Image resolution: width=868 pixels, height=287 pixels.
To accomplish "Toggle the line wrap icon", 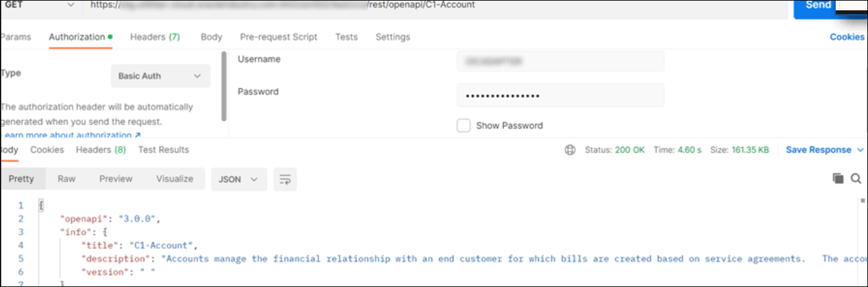I will point(285,179).
